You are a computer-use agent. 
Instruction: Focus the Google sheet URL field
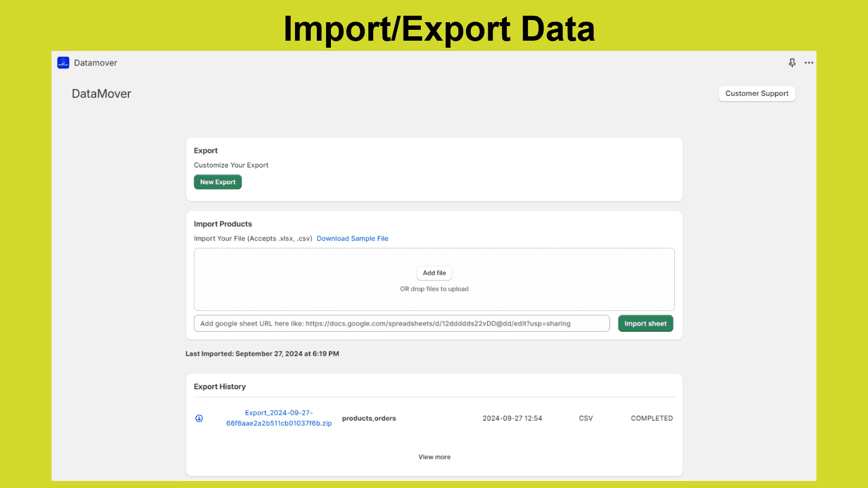coord(401,324)
